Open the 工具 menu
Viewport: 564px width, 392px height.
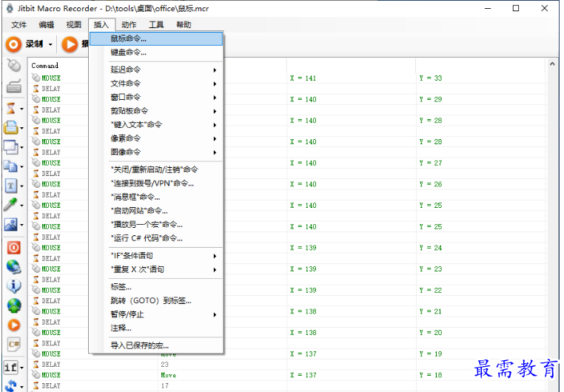coord(156,25)
